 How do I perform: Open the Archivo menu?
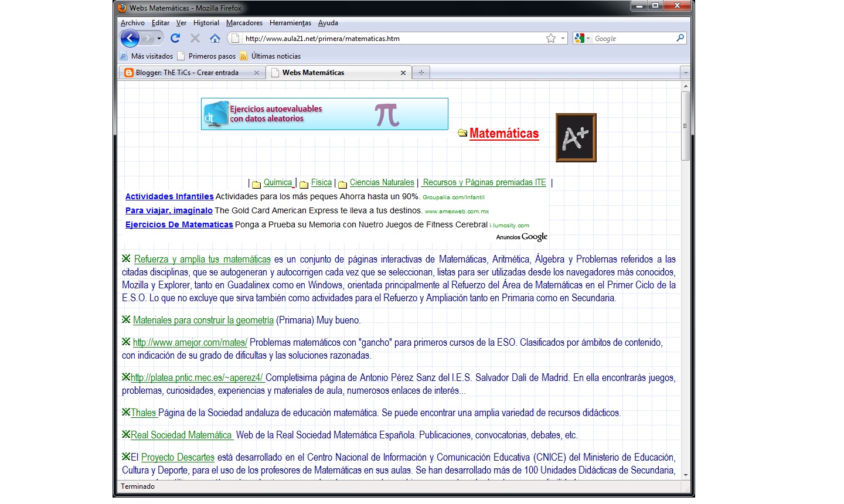[x=132, y=23]
